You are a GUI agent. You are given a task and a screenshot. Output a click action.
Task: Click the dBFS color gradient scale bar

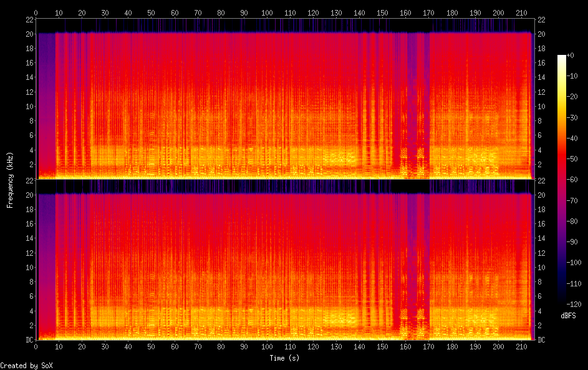click(x=561, y=179)
